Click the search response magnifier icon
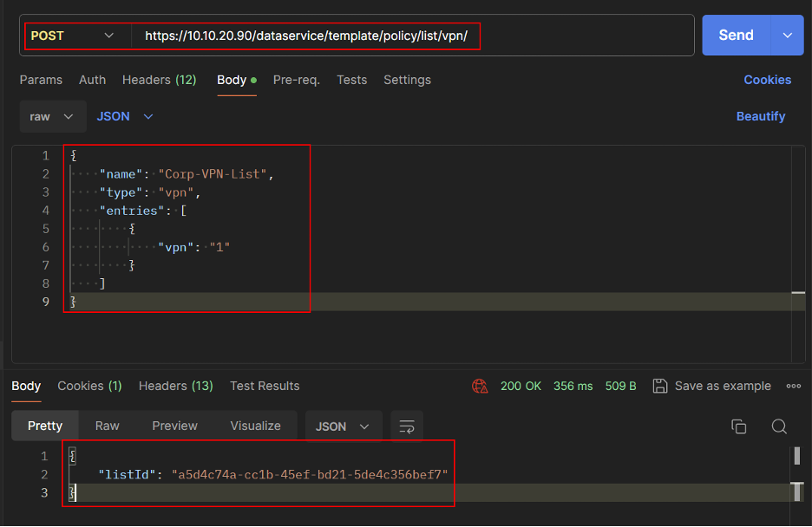Screen dimensions: 812x527 click(779, 426)
